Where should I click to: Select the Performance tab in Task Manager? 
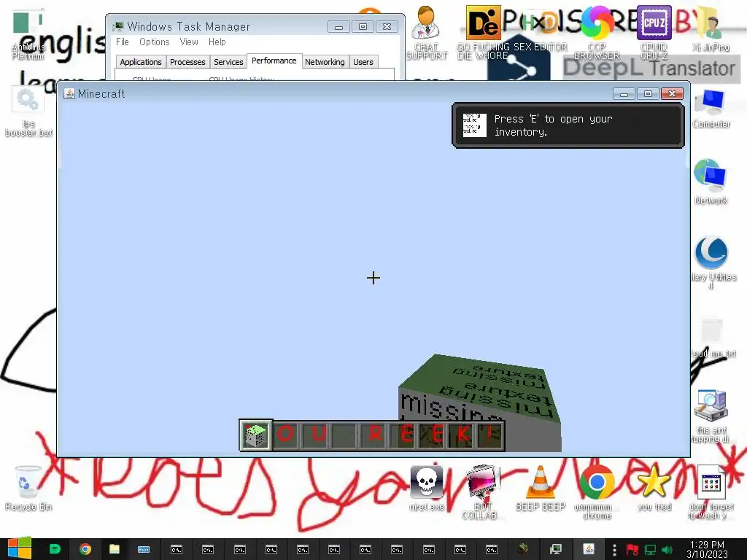point(274,61)
